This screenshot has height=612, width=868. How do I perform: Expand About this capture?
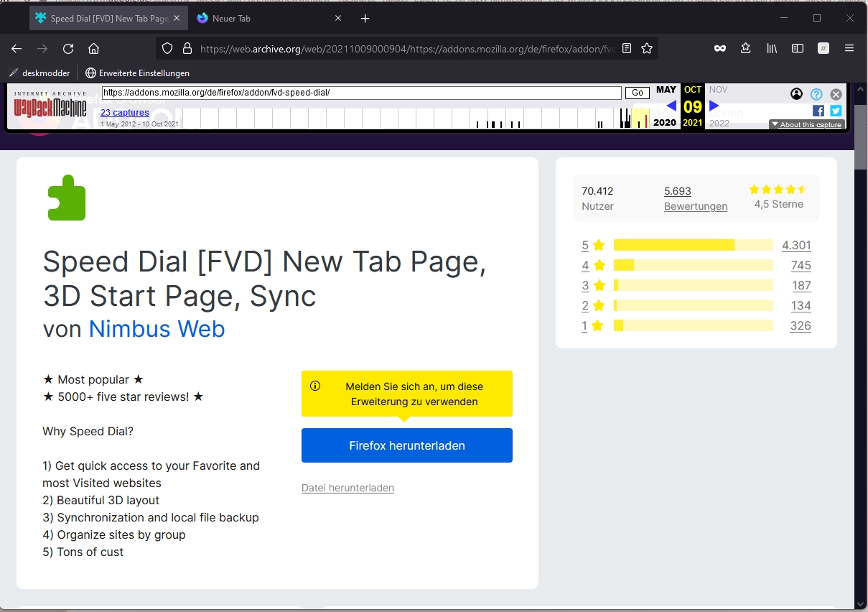coord(806,125)
